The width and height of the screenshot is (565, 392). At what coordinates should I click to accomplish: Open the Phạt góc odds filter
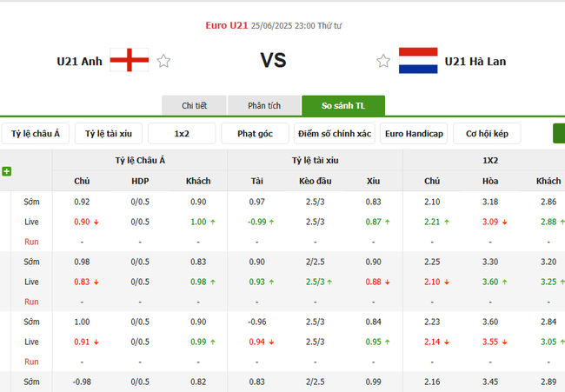(x=255, y=134)
